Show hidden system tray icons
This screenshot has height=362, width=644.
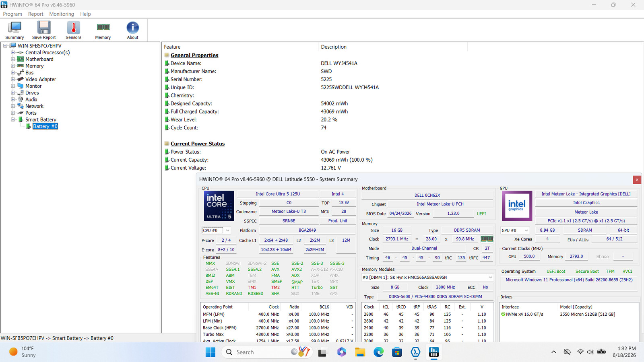point(554,352)
